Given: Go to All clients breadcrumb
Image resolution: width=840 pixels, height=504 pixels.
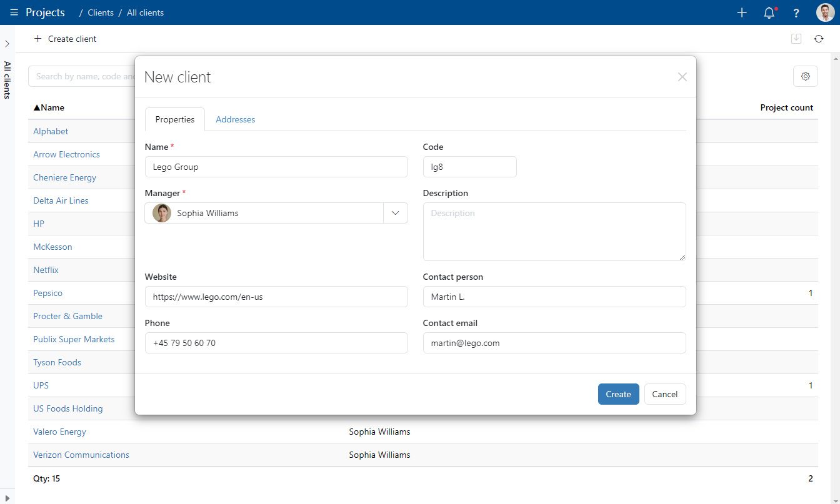Looking at the screenshot, I should click(145, 12).
